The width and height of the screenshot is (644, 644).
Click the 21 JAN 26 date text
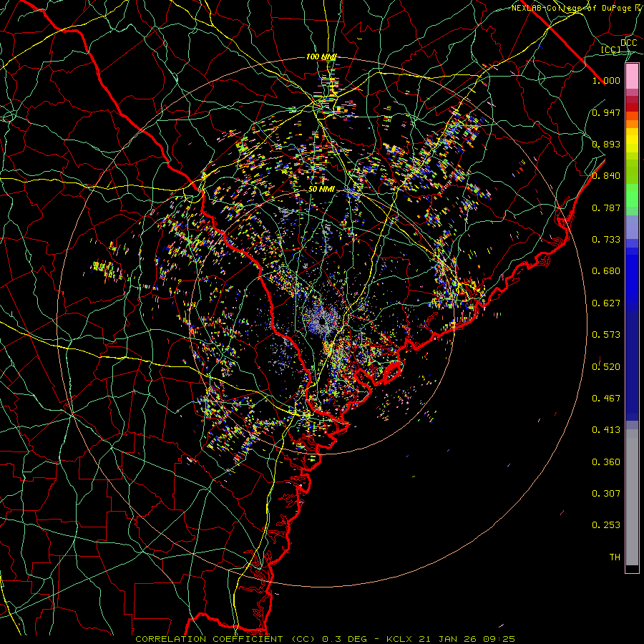[448, 639]
